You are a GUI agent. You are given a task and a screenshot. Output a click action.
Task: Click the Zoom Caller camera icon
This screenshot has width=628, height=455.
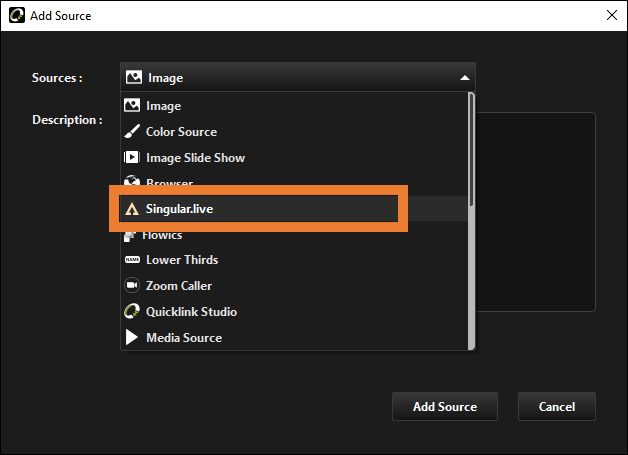[x=132, y=285]
